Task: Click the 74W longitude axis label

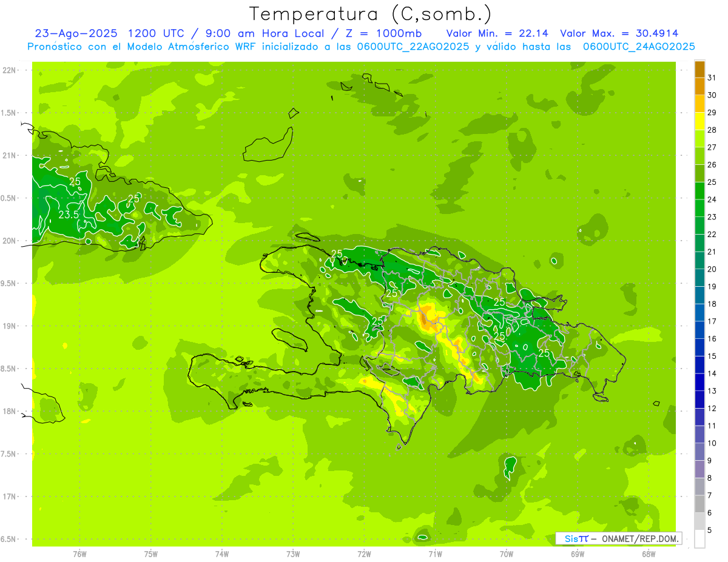Action: click(x=222, y=554)
